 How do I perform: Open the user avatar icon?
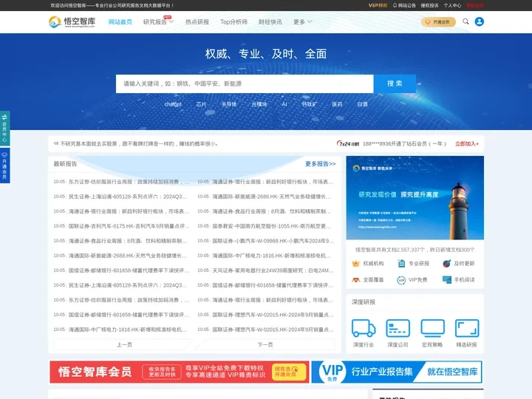click(479, 21)
